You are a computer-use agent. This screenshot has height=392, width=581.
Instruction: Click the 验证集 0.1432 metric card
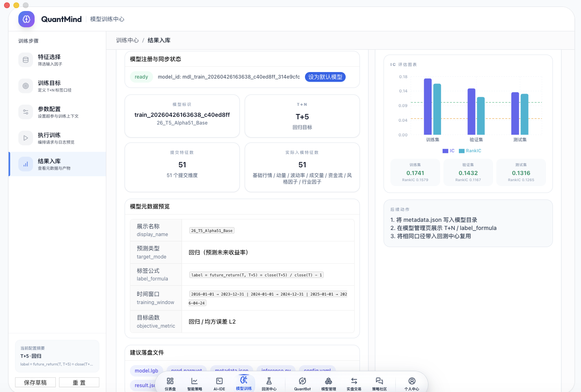tap(468, 173)
